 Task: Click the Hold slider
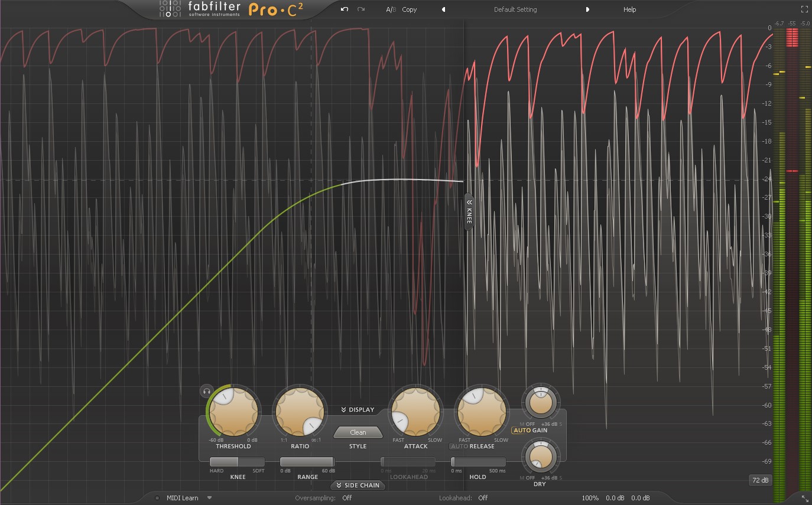pyautogui.click(x=478, y=462)
